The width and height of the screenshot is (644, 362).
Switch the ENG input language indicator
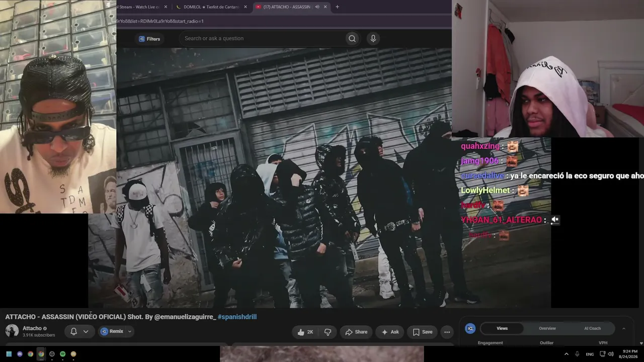coord(590,354)
